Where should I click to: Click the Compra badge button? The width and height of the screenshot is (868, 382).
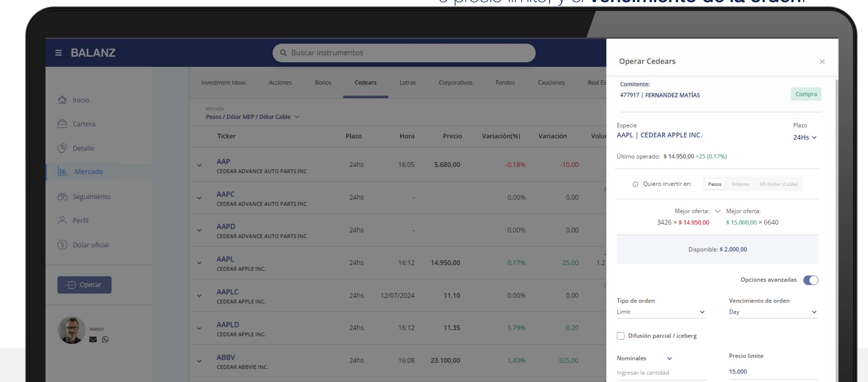(x=806, y=94)
